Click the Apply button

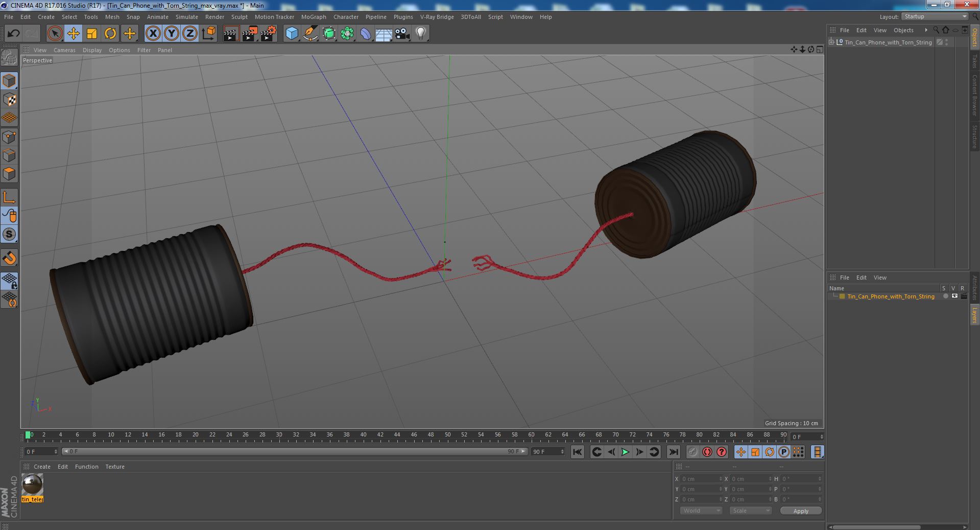(x=801, y=511)
